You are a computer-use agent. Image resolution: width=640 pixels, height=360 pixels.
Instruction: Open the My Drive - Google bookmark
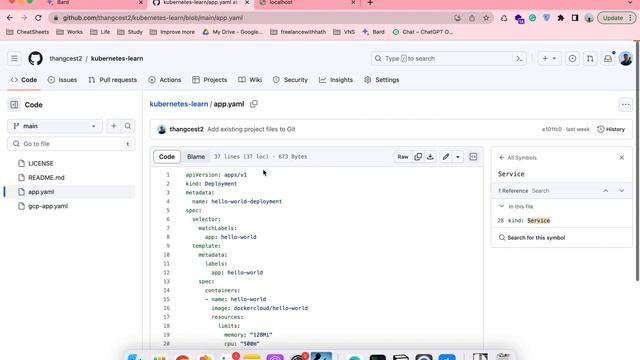[233, 32]
